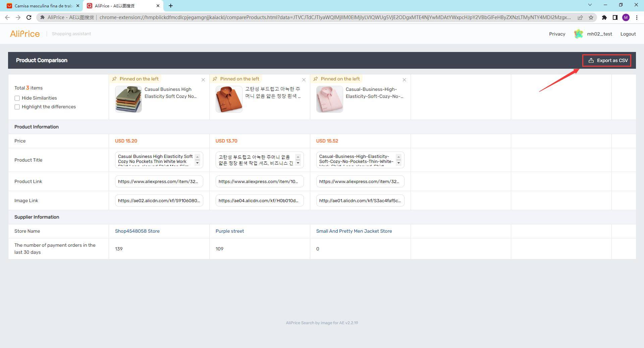This screenshot has height=348, width=644.
Task: Open the Shop4548058 Store link
Action: 137,231
